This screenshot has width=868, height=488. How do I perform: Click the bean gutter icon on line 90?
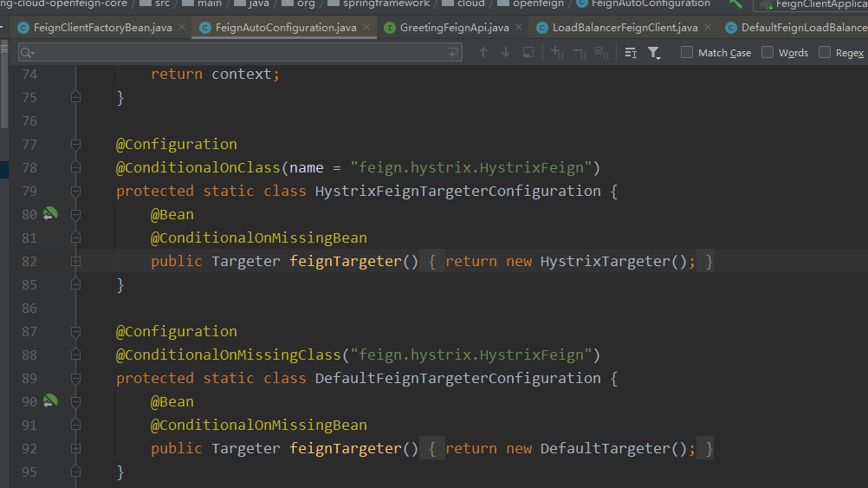pyautogui.click(x=50, y=400)
